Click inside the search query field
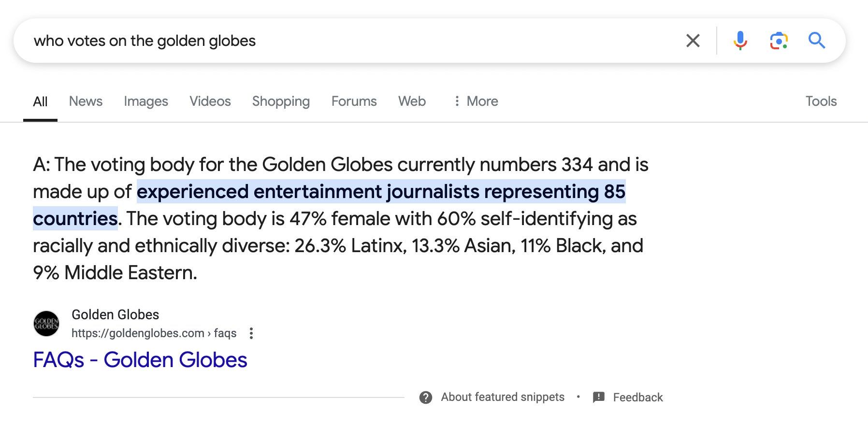 [338, 41]
